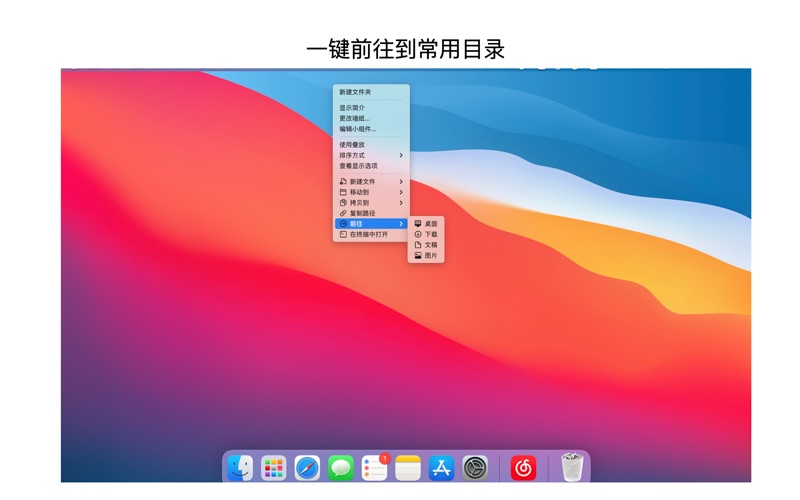Image resolution: width=800 pixels, height=500 pixels.
Task: Select 查看显示选项 menu entry
Action: 371,166
